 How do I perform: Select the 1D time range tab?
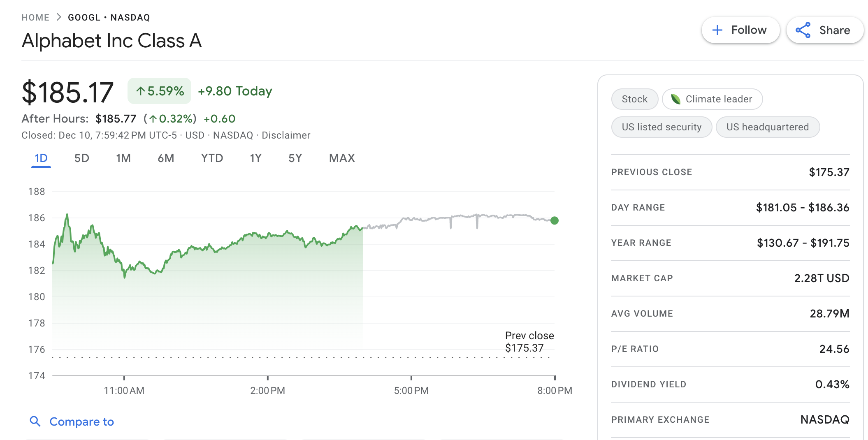point(41,158)
